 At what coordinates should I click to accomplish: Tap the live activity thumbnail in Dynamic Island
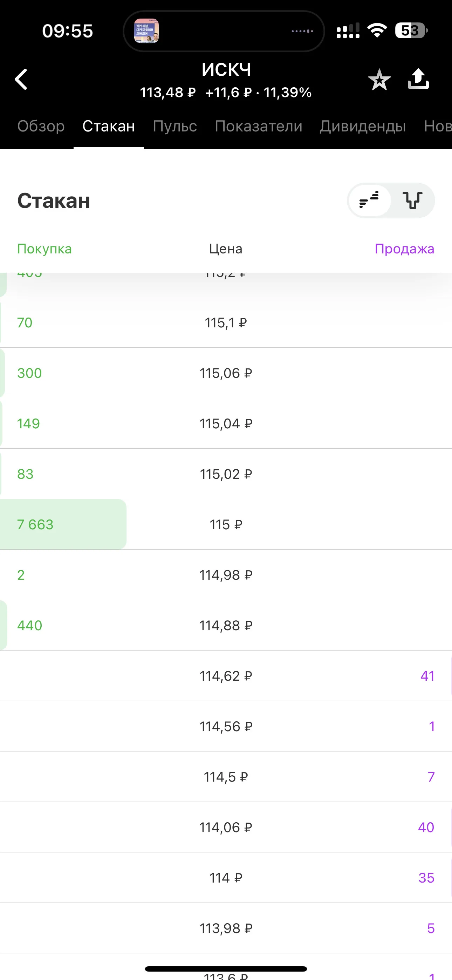(x=146, y=31)
